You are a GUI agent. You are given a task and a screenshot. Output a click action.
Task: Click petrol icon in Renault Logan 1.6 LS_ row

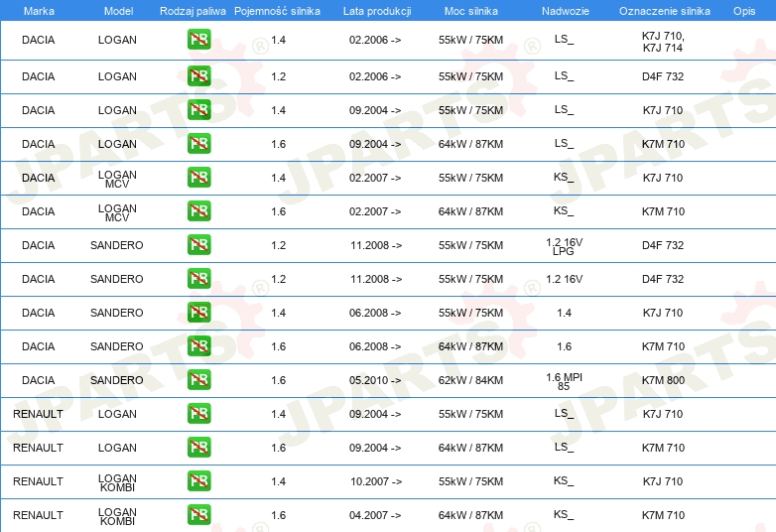click(x=198, y=448)
